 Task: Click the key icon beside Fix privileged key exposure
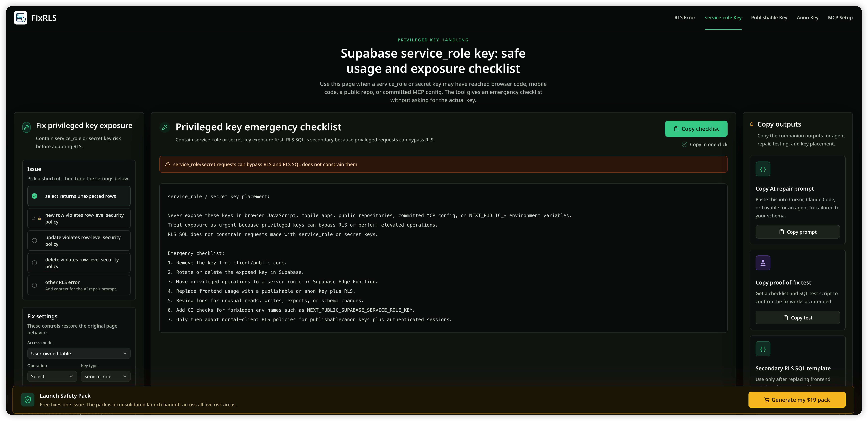point(27,127)
